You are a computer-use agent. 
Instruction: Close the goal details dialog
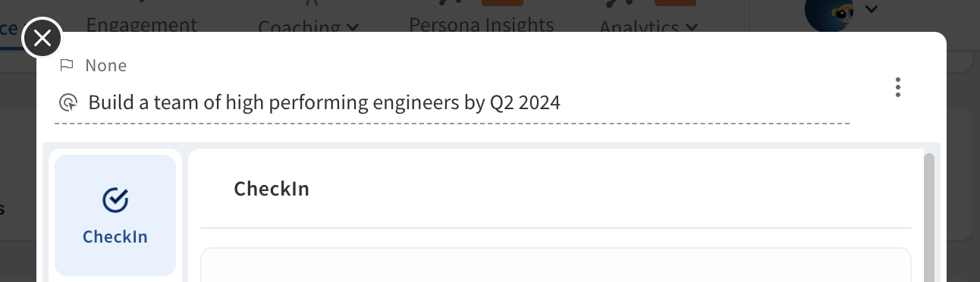tap(42, 37)
